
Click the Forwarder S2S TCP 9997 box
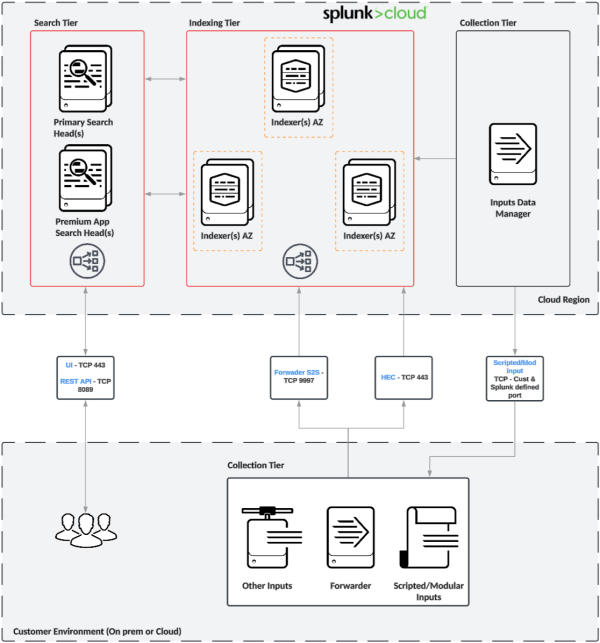point(299,378)
